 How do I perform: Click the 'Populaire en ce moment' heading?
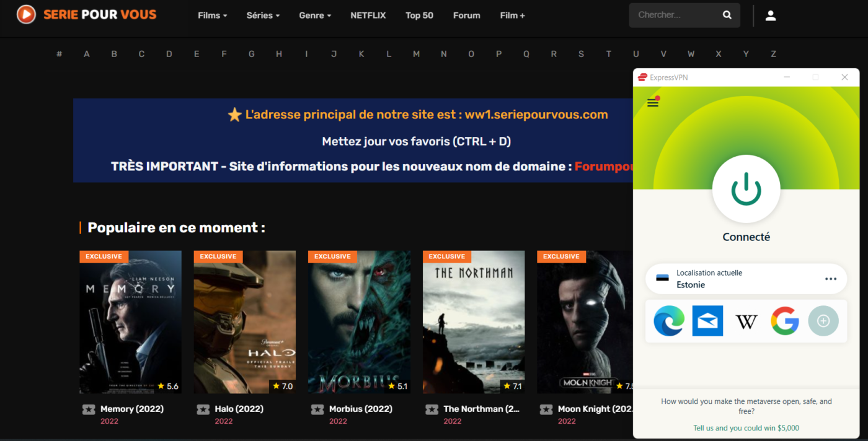[176, 227]
